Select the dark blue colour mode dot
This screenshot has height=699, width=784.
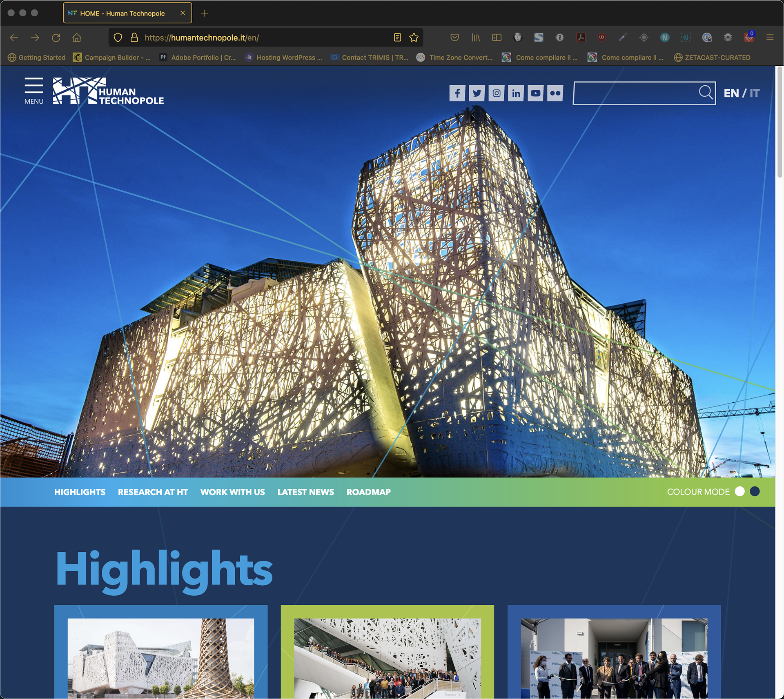pos(755,491)
